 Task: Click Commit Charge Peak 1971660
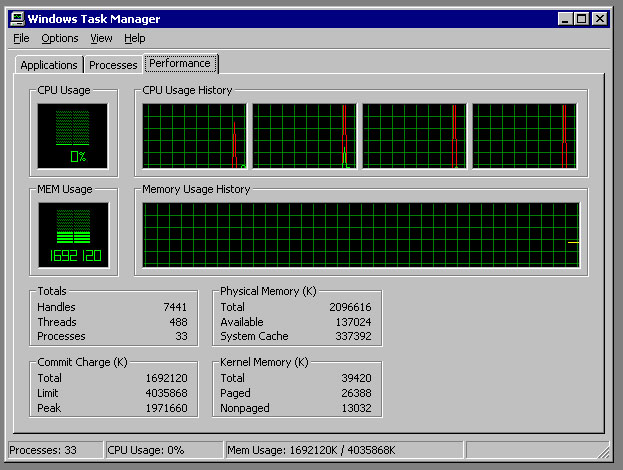166,408
